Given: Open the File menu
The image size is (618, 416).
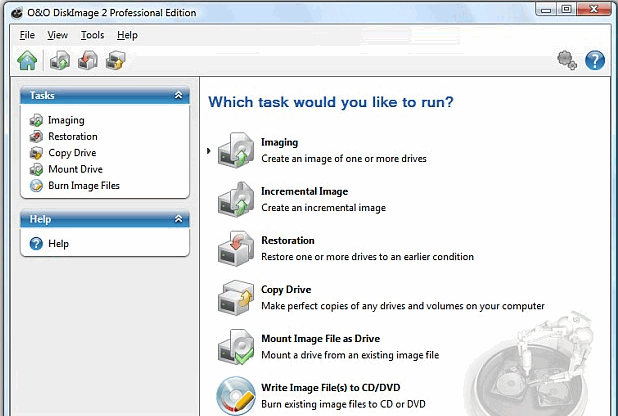Looking at the screenshot, I should click(27, 35).
